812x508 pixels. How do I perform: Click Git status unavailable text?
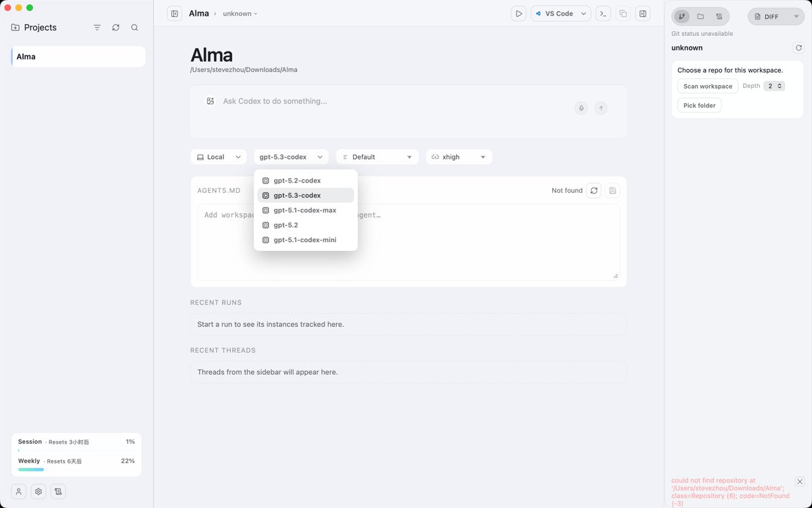(702, 34)
